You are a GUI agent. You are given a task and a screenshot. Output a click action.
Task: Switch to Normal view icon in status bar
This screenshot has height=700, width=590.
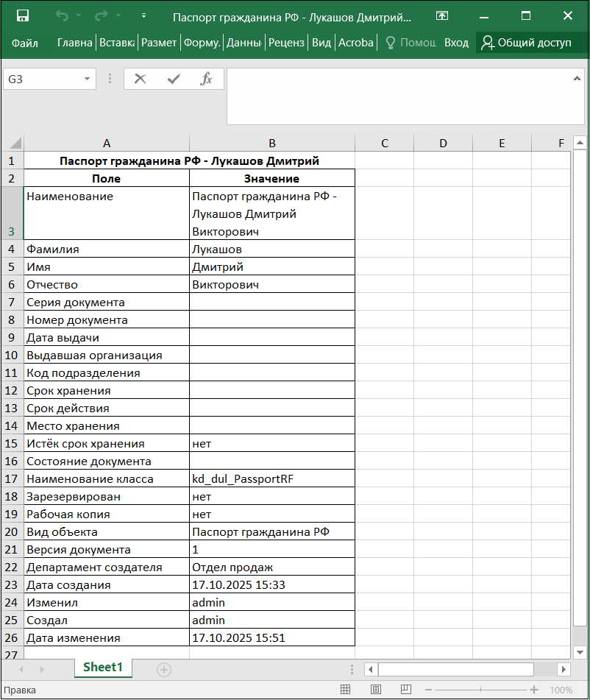tap(346, 689)
